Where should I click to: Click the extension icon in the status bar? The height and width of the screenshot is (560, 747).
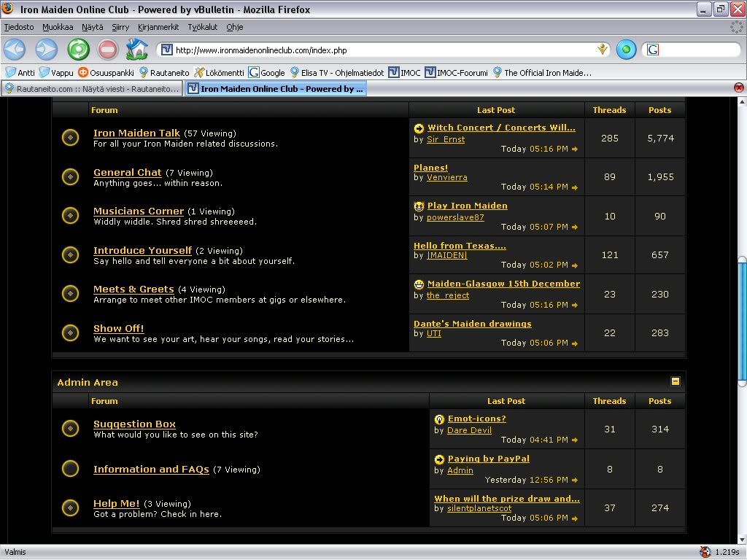pyautogui.click(x=705, y=551)
